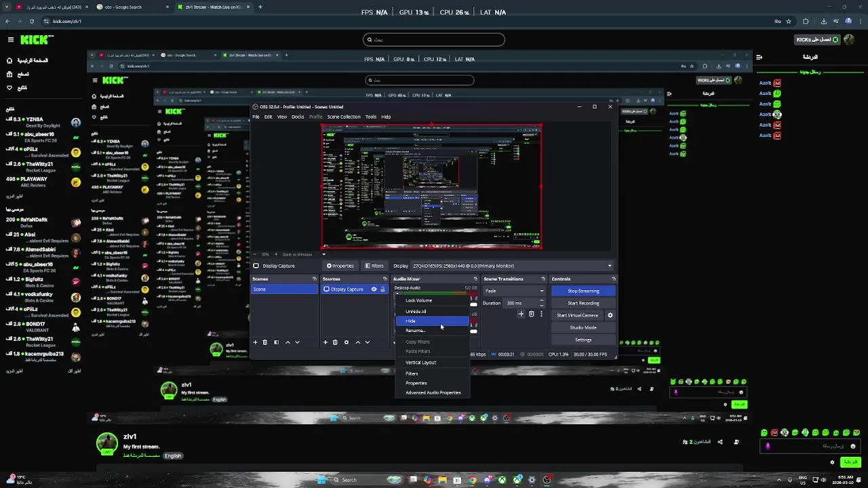Open source properties gear in Sources dock
Viewport: 868px width, 488px height.
click(x=347, y=342)
